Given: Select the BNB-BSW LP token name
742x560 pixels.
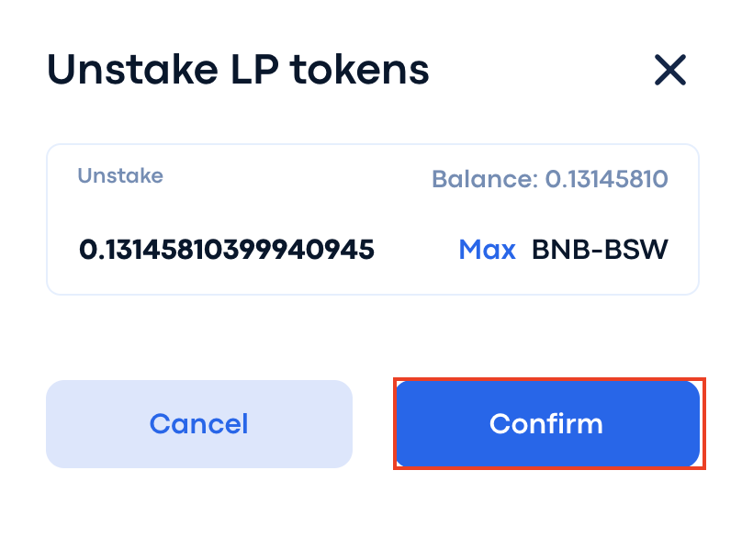Looking at the screenshot, I should (600, 249).
